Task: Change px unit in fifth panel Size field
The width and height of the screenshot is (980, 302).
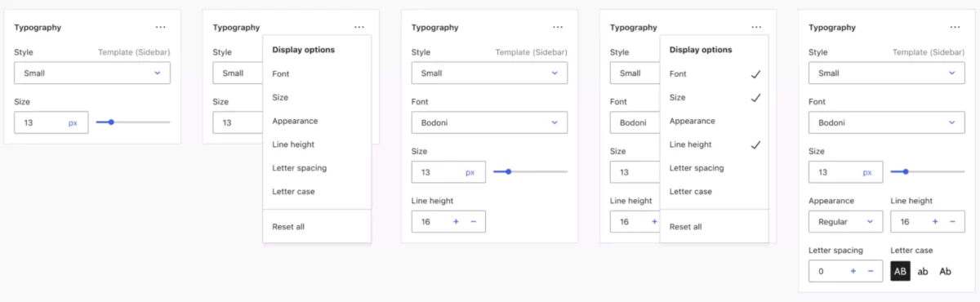Action: tap(867, 172)
